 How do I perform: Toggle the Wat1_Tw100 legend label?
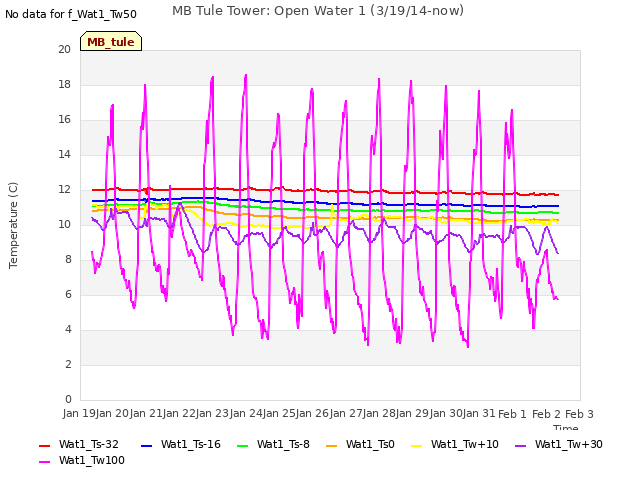click(x=92, y=460)
